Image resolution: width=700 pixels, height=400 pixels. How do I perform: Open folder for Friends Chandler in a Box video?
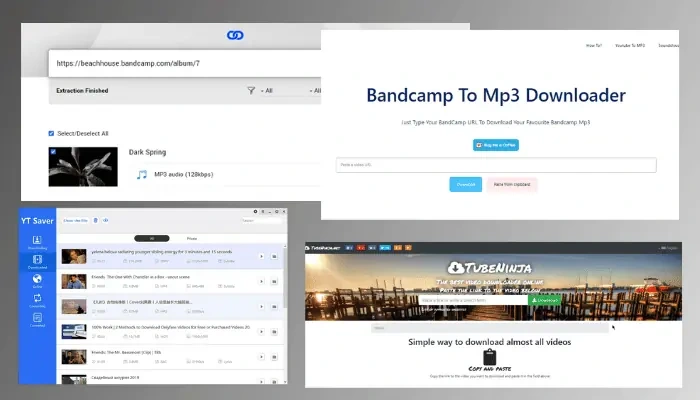coord(274,281)
